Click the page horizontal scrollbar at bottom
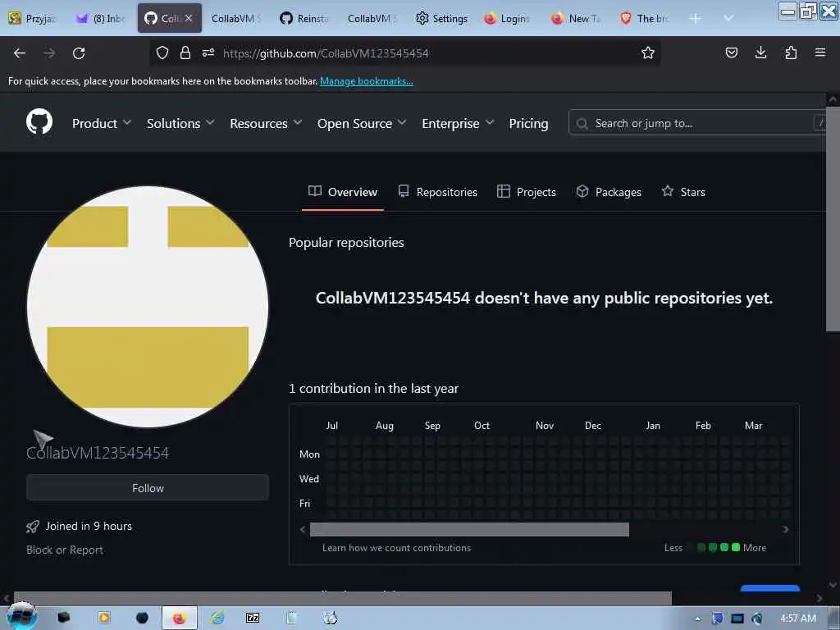 coord(343,598)
